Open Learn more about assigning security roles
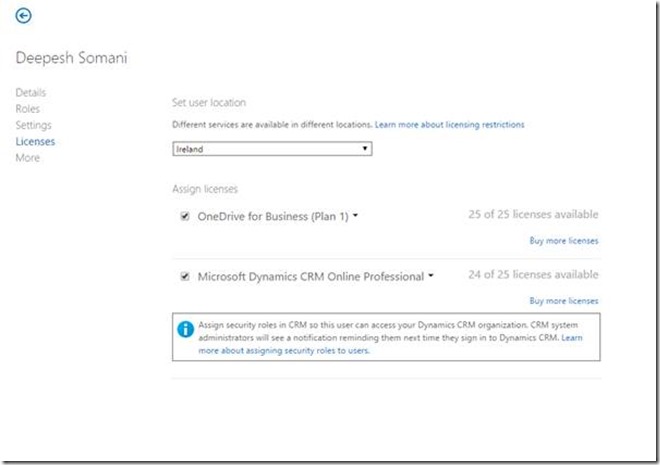 (284, 351)
